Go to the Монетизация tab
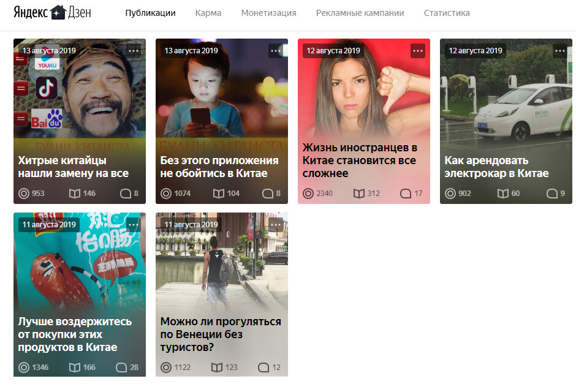The width and height of the screenshot is (576, 392). pos(268,13)
